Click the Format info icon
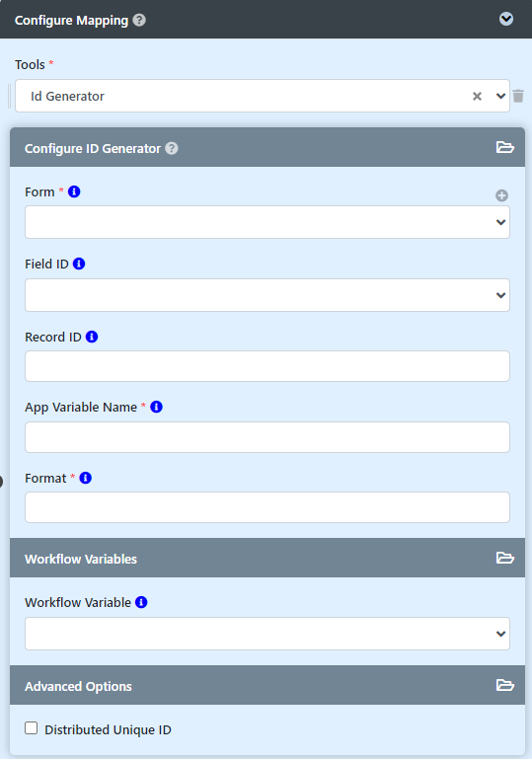 pyautogui.click(x=85, y=479)
